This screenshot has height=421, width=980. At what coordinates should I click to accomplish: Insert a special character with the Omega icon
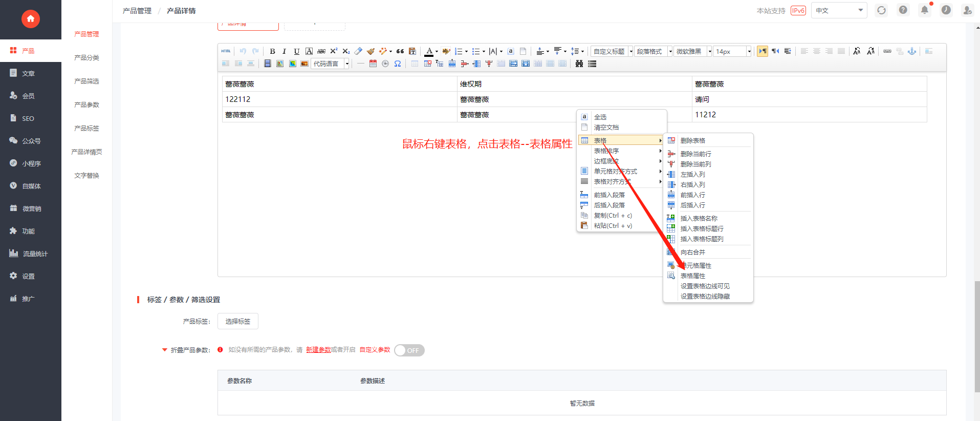tap(398, 64)
